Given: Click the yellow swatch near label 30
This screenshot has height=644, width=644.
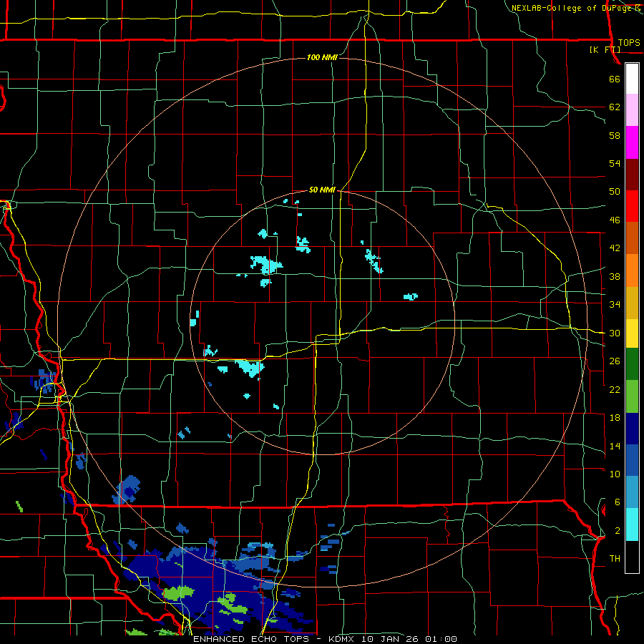Looking at the screenshot, I should click(632, 333).
